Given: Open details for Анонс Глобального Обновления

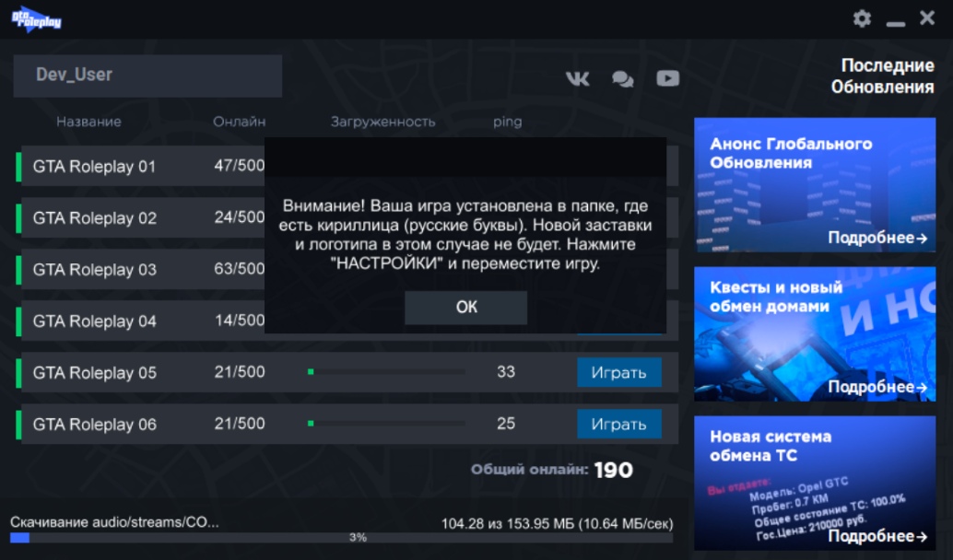Looking at the screenshot, I should (877, 238).
